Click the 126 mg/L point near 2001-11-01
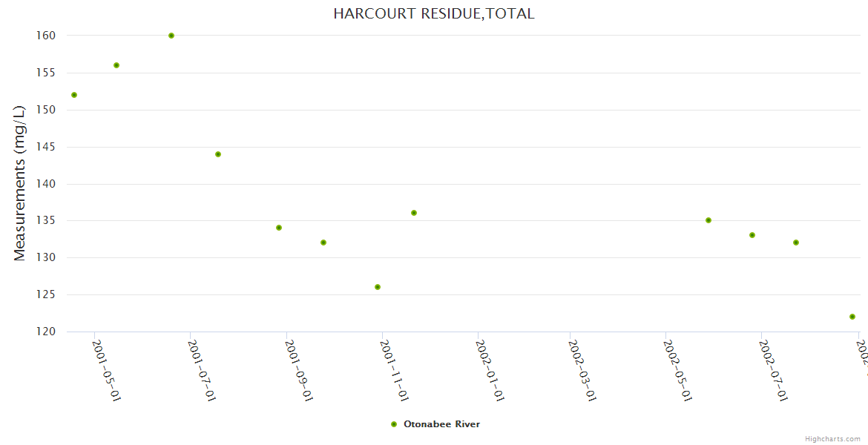This screenshot has width=868, height=445. click(378, 287)
